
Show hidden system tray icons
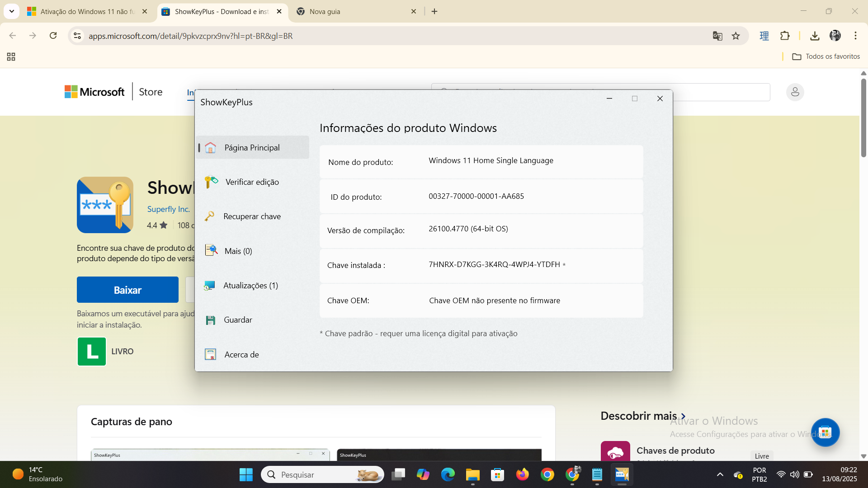pos(720,474)
